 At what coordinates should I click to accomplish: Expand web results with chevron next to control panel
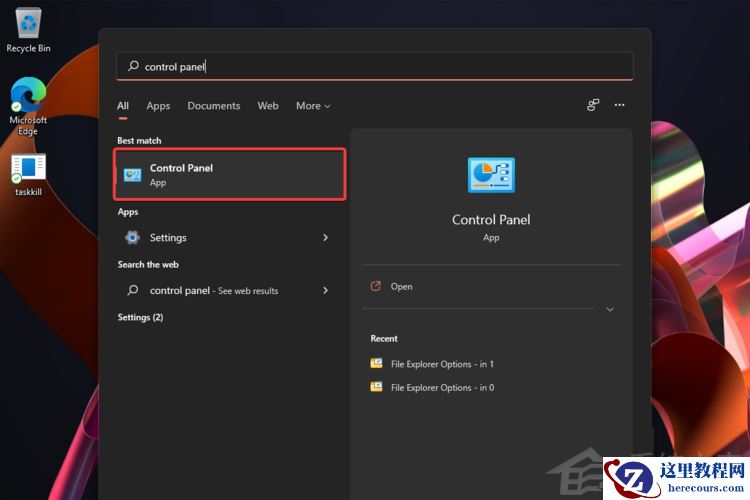[325, 290]
